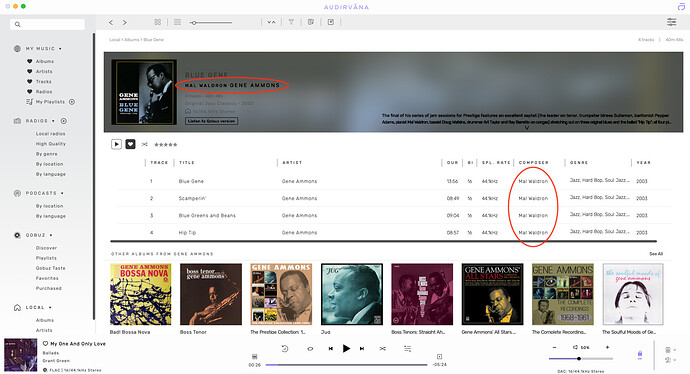Viewport: 690px width, 374px height.
Task: Open Qobuz Discover
Action: click(x=46, y=248)
